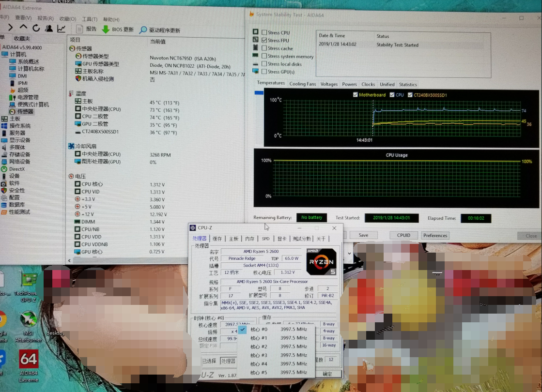Toggle the CPU graph line checkbox
The image size is (542, 392).
tap(392, 95)
